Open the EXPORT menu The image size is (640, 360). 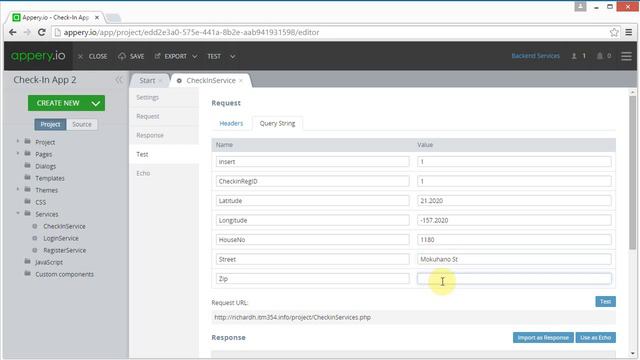click(176, 56)
